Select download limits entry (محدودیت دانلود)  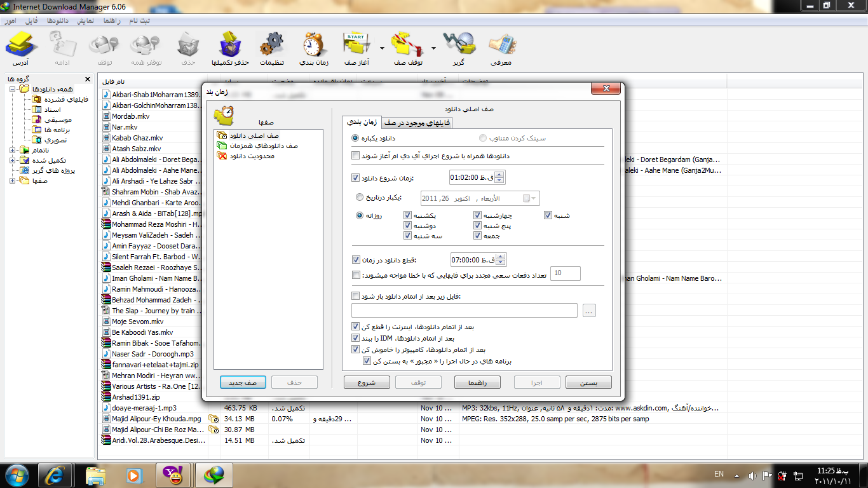pyautogui.click(x=246, y=156)
